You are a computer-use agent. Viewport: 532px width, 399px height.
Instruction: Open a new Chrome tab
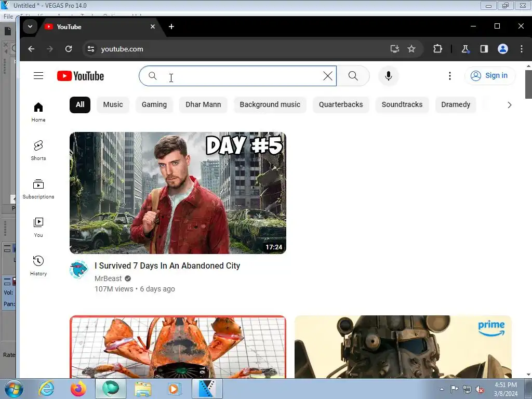(x=171, y=26)
